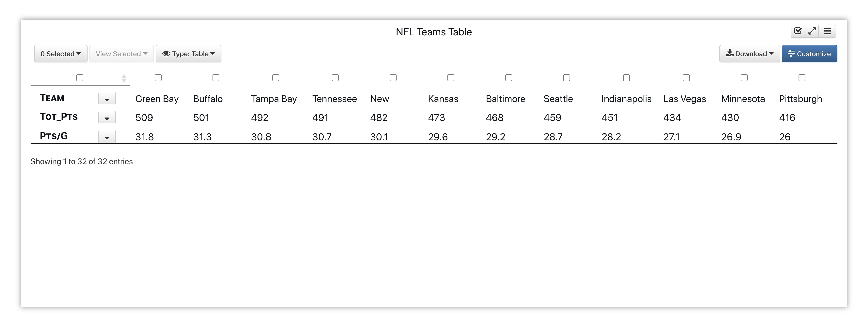The image size is (868, 334).
Task: Open the View Selected menu
Action: tap(122, 54)
